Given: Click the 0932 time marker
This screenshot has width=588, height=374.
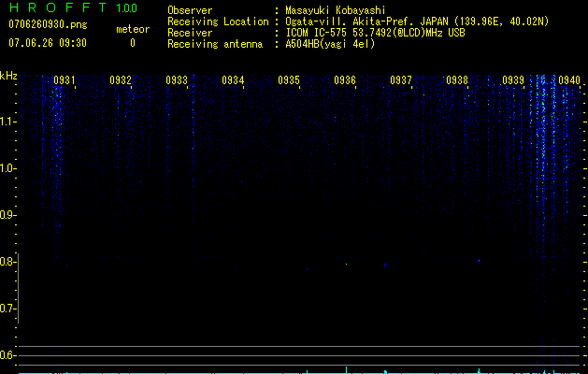Looking at the screenshot, I should [121, 79].
